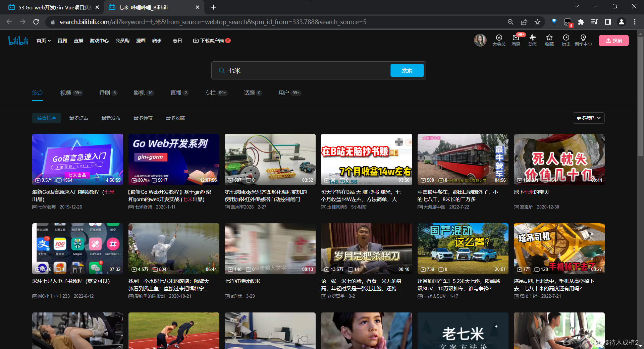Open the 国产混动 video thumbnail
644x349 pixels.
[x=463, y=249]
